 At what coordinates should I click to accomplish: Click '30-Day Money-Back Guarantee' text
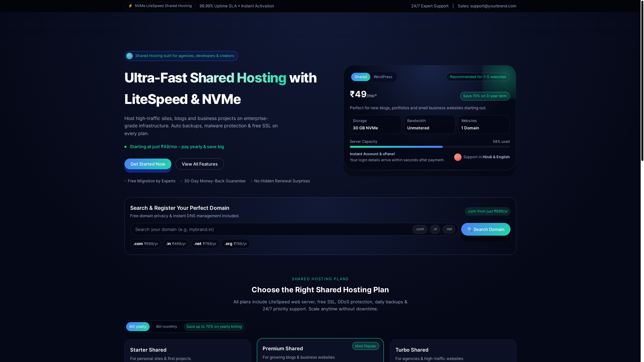[x=215, y=181]
